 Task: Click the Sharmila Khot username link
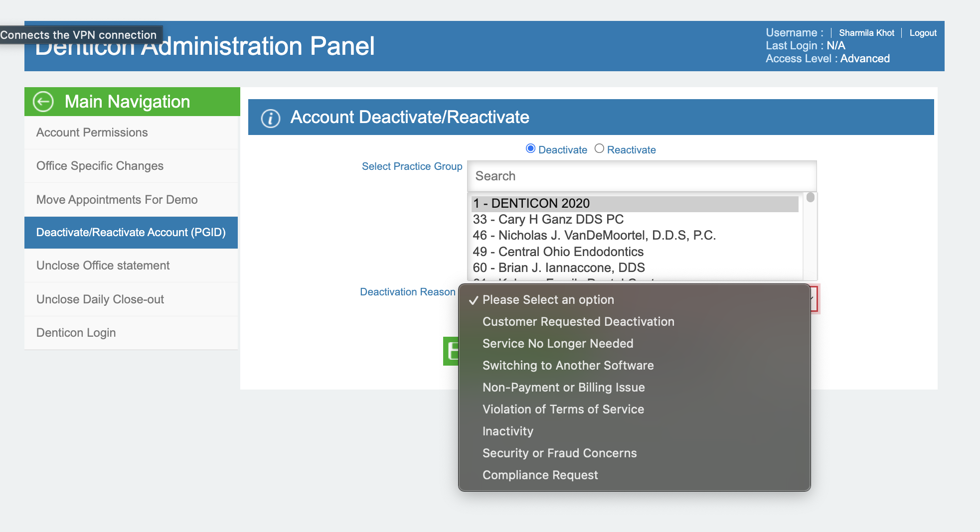866,33
